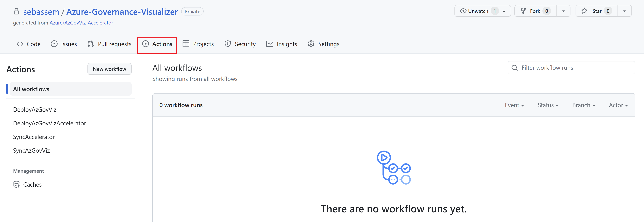The height and width of the screenshot is (222, 644).
Task: Click the Code tab angle-brackets icon
Action: pos(20,44)
